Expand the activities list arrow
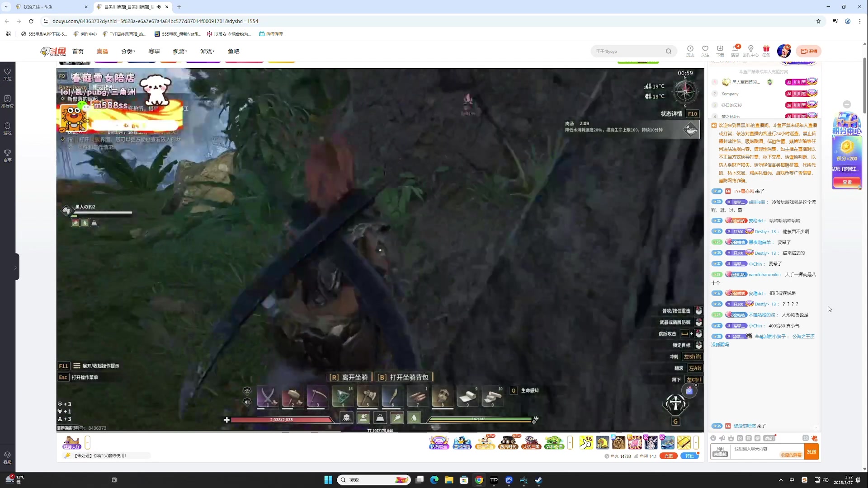868x488 pixels. [570, 442]
